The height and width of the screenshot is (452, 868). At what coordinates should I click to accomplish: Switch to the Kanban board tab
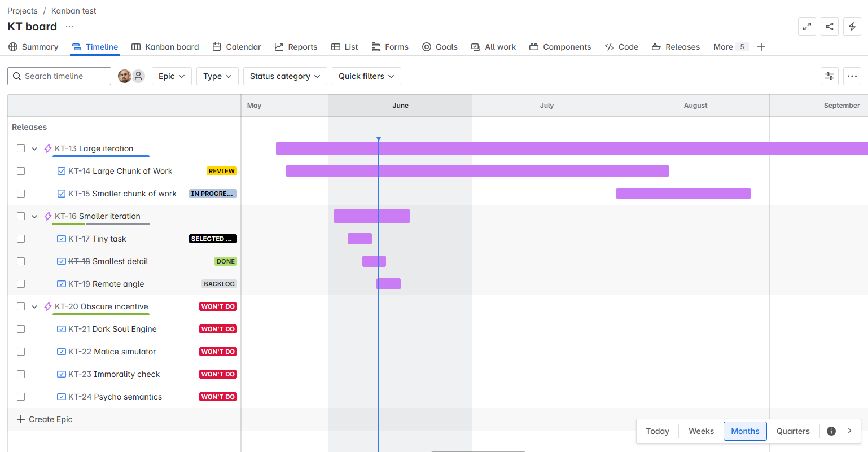pyautogui.click(x=165, y=47)
